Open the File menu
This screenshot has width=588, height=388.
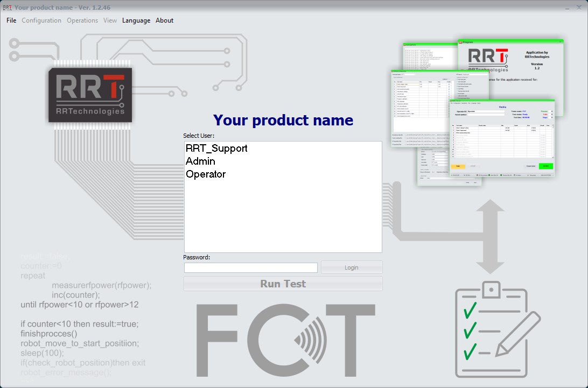[x=11, y=20]
